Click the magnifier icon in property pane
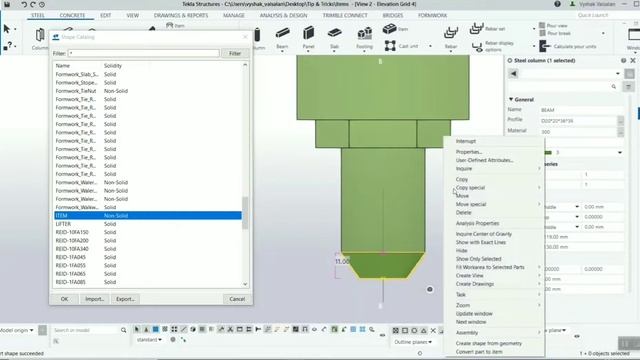This screenshot has width=640, height=360. (x=613, y=87)
